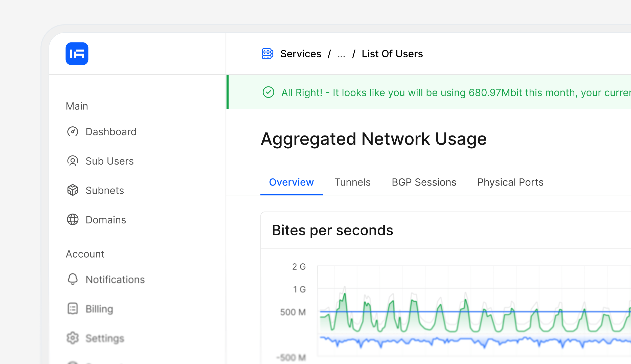Click the Sub Users person icon

coord(73,161)
